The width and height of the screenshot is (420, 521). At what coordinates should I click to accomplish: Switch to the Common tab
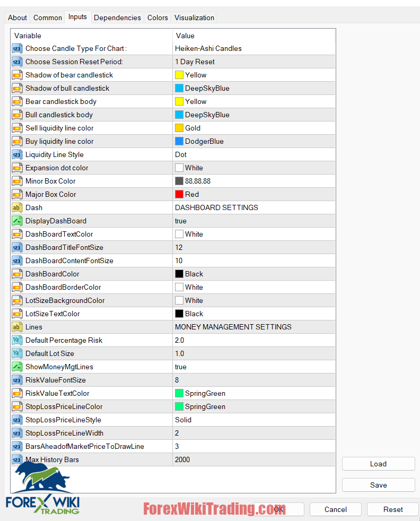point(48,18)
